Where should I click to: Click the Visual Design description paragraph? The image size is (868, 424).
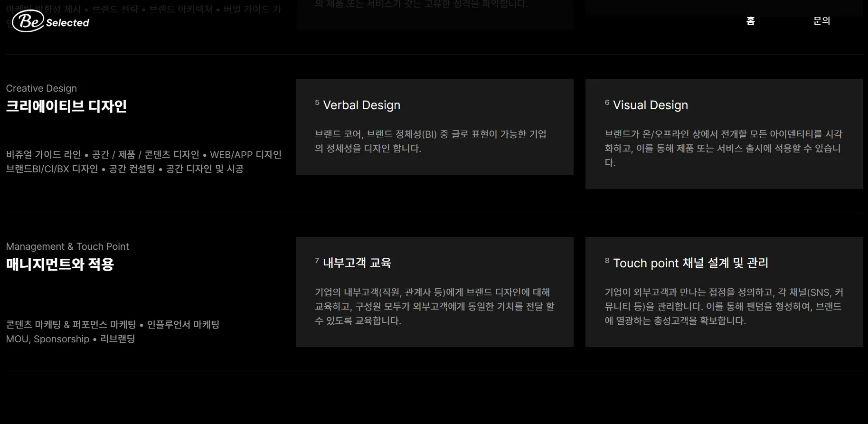click(x=723, y=148)
